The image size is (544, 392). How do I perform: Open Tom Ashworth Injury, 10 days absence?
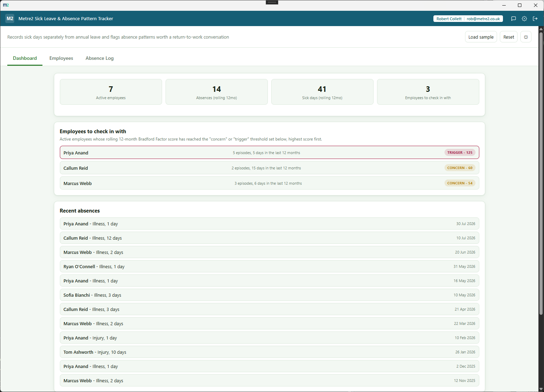270,352
